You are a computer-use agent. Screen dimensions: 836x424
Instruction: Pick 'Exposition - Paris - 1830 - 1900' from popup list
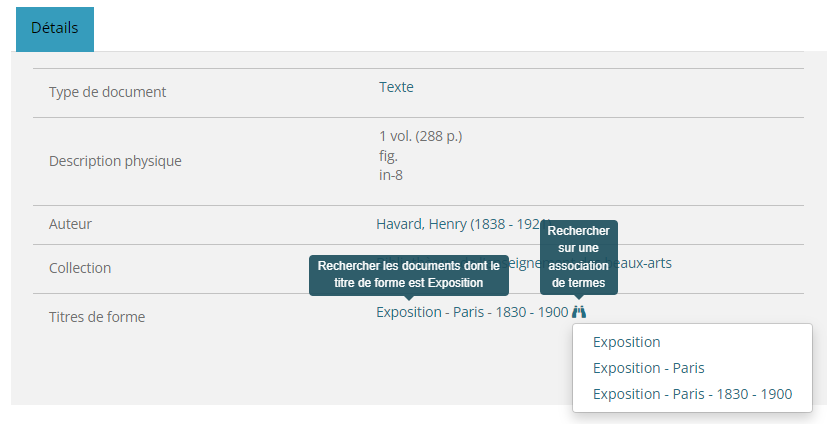click(x=692, y=394)
